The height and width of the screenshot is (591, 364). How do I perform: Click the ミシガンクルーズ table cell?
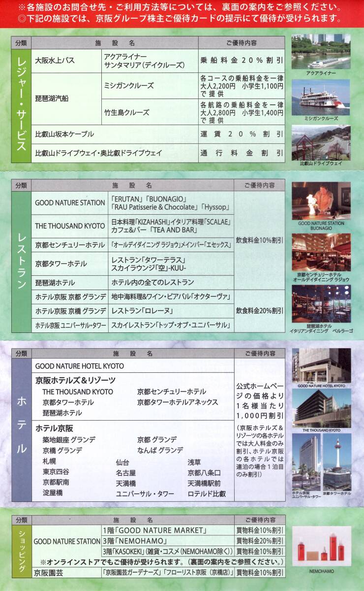pyautogui.click(x=150, y=86)
